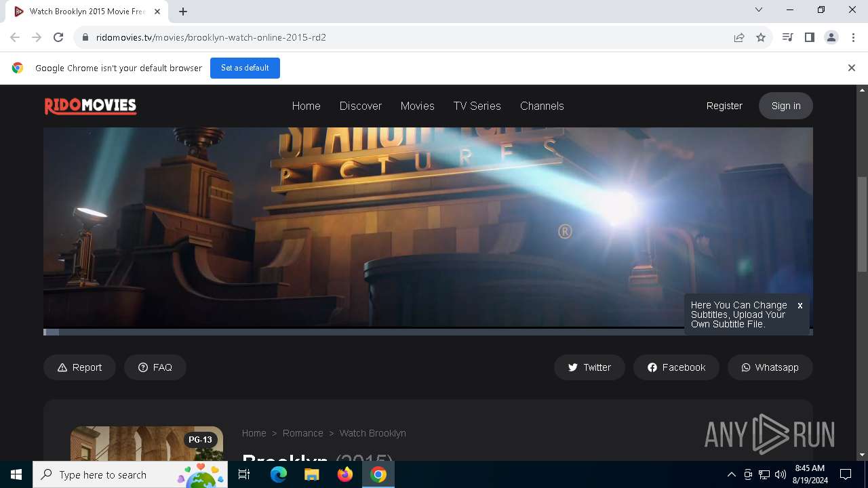The width and height of the screenshot is (868, 488).
Task: Click Home in the breadcrumb
Action: [x=254, y=433]
